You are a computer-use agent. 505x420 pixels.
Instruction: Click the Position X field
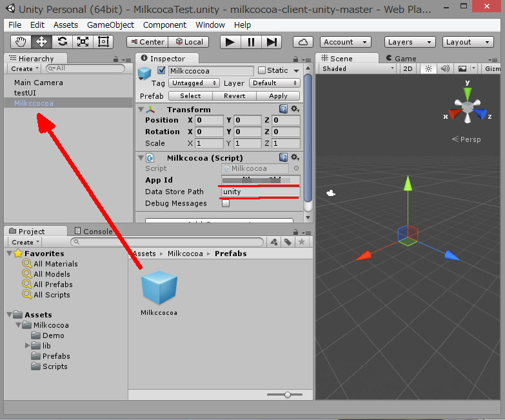point(209,120)
